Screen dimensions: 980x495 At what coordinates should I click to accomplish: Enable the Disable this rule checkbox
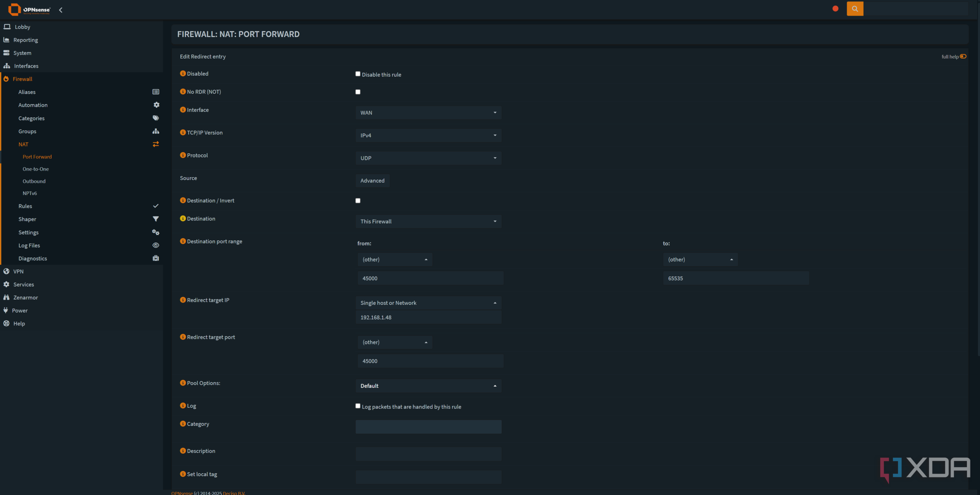(x=358, y=74)
